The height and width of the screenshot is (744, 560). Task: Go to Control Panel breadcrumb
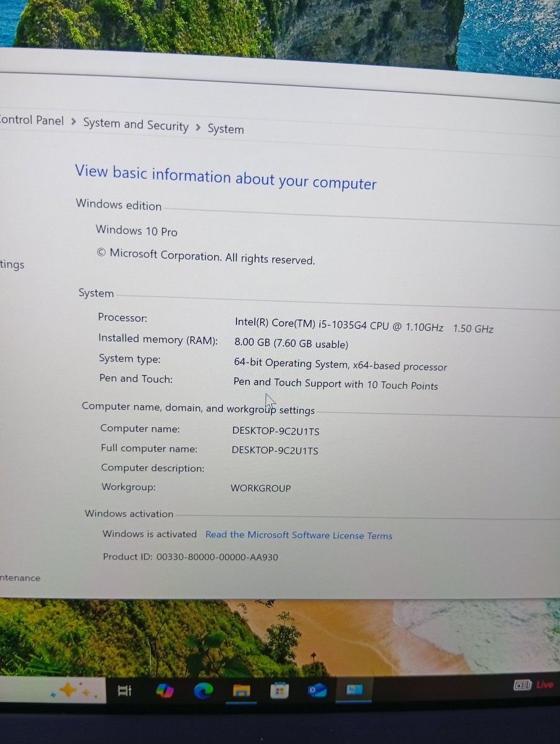(x=32, y=120)
